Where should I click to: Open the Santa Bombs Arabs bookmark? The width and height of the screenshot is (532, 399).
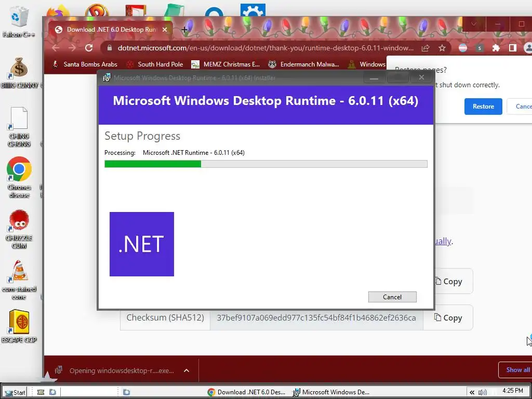click(x=86, y=64)
